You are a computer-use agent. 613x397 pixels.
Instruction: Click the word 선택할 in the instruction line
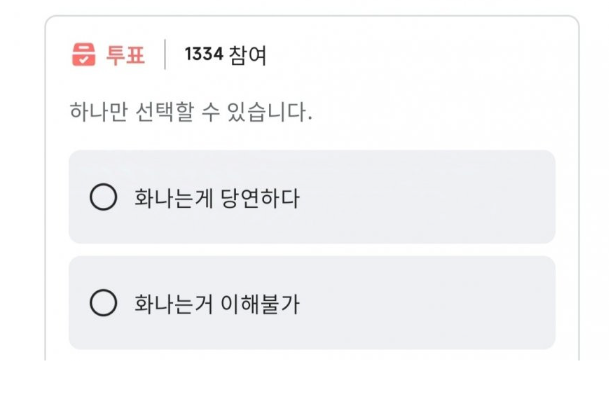click(x=165, y=112)
